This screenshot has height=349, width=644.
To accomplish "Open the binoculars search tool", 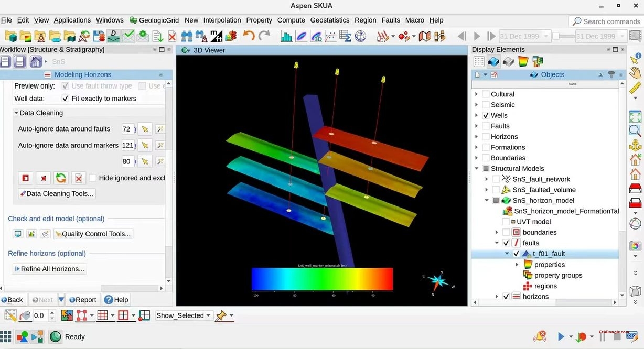I will point(187,36).
